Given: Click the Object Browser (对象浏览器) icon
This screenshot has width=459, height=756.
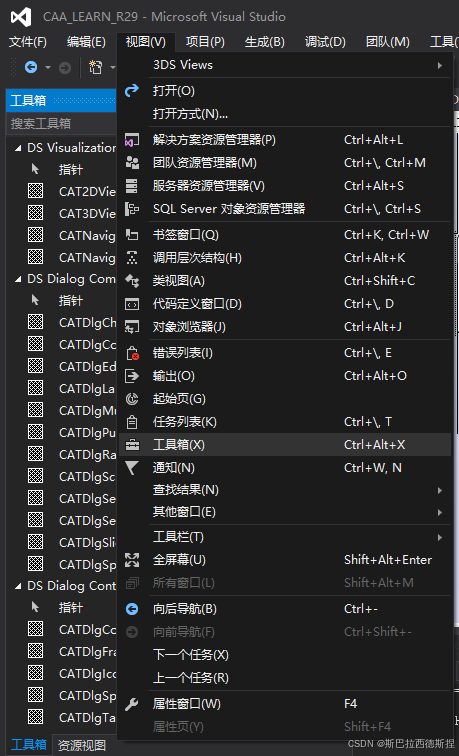Looking at the screenshot, I should coord(132,327).
